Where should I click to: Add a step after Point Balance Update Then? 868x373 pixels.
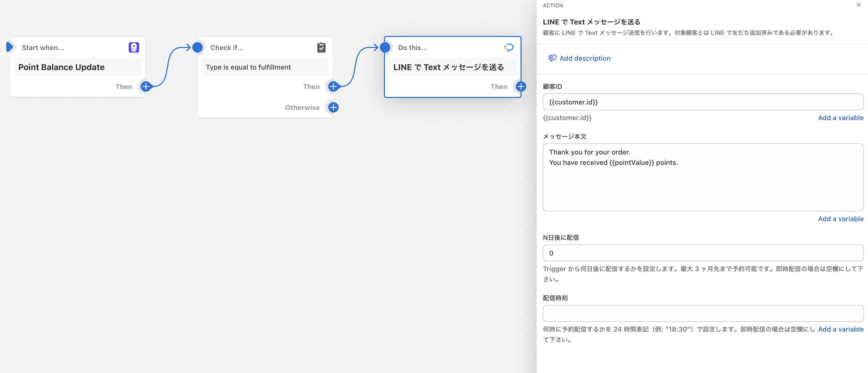[x=146, y=86]
